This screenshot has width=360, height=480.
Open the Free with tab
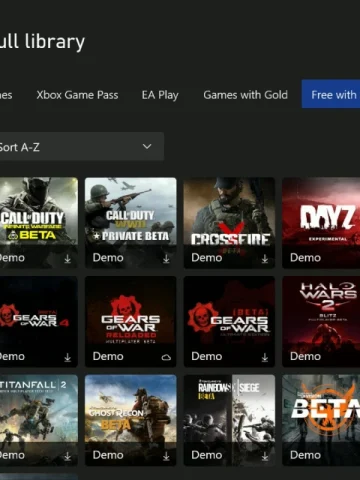pyautogui.click(x=331, y=94)
